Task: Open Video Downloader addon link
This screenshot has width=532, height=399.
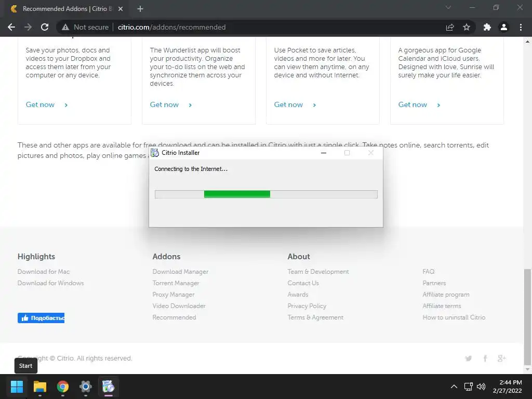Action: (179, 305)
